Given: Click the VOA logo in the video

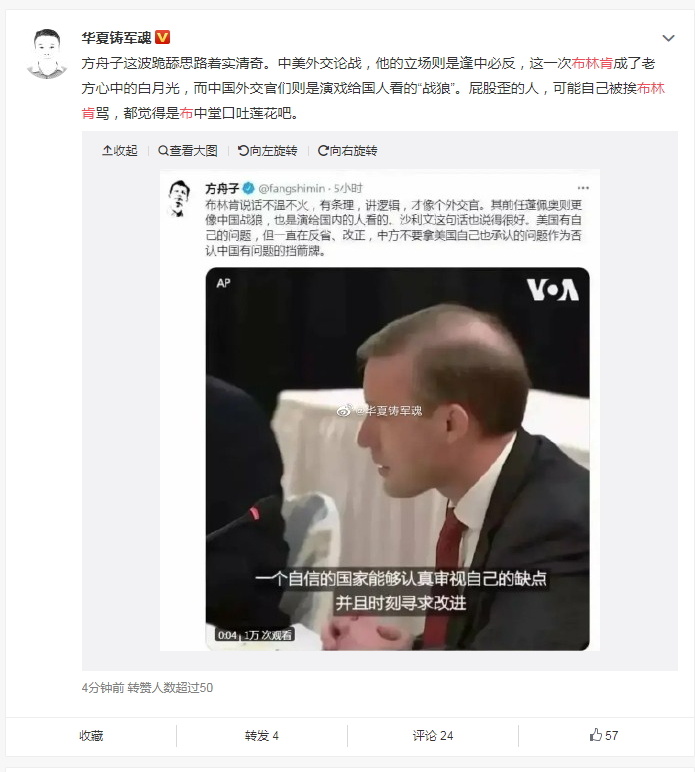Looking at the screenshot, I should [553, 290].
